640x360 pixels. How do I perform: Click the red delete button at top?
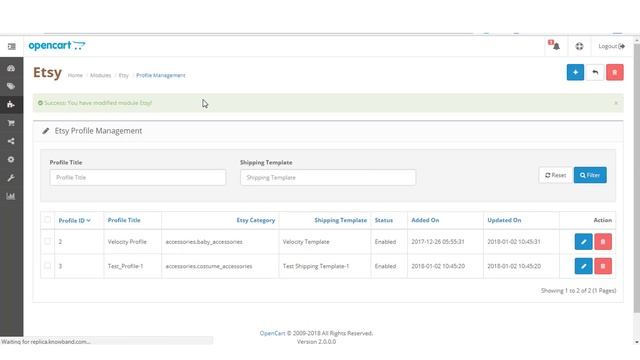[x=615, y=72]
